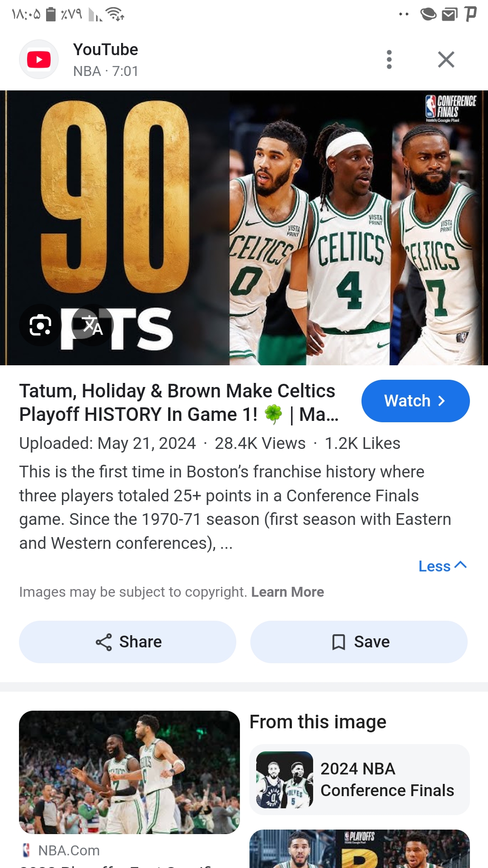Tap the YouTube logo icon
Screen dimensions: 488x868
[x=39, y=60]
